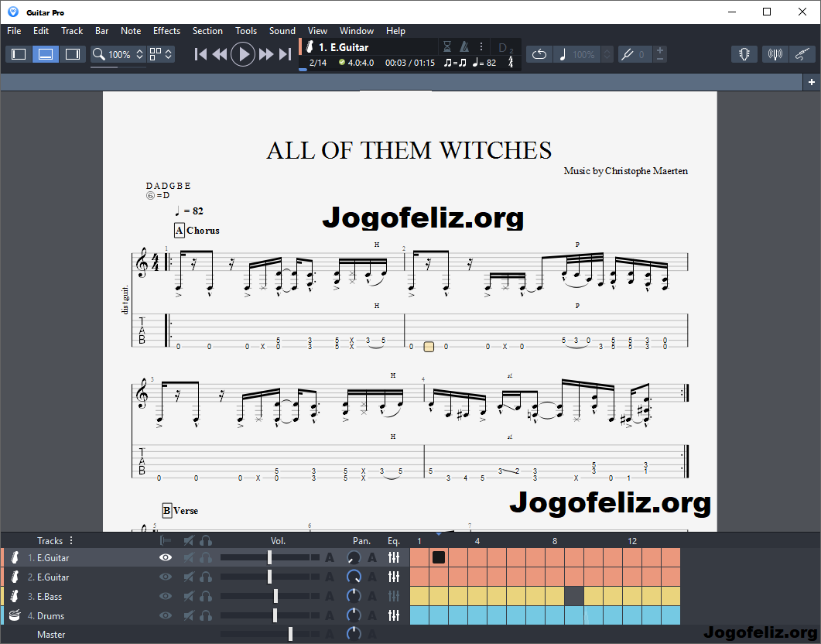Open the line-in guitar cable icon
Image resolution: width=821 pixels, height=644 pixels.
pyautogui.click(x=802, y=54)
